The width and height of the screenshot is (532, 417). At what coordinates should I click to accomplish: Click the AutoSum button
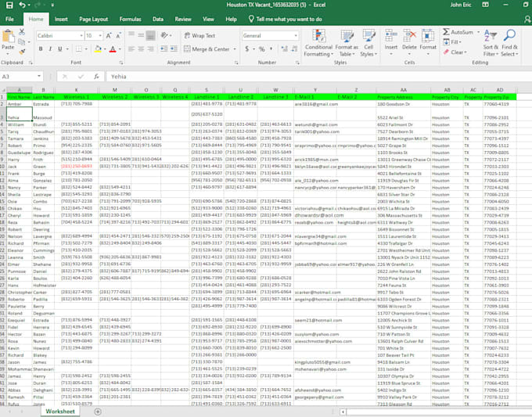[458, 32]
